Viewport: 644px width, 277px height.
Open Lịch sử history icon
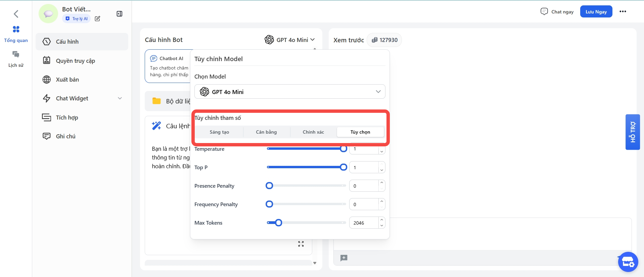pyautogui.click(x=16, y=54)
